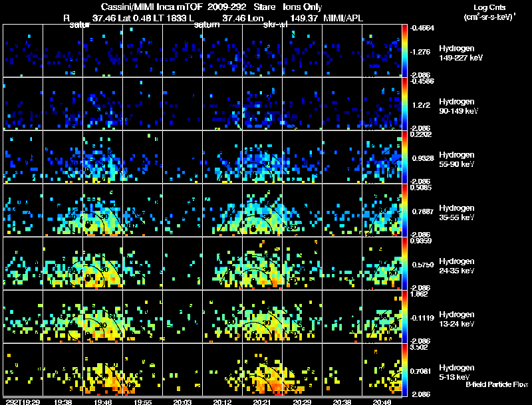Click the 'B-field Particle Flow' caption

(x=497, y=384)
